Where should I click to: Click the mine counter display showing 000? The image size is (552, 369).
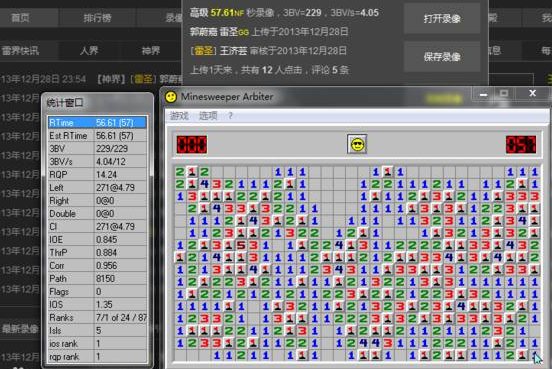(192, 144)
